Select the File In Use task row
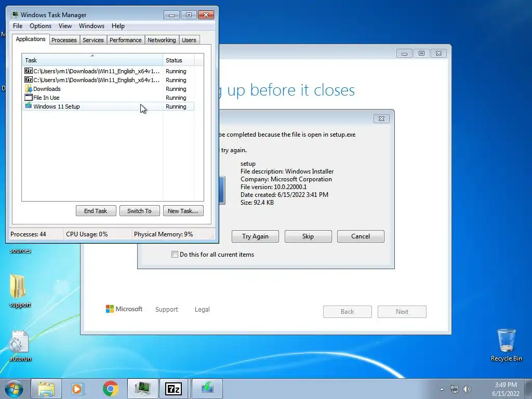This screenshot has height=399, width=532. [109, 98]
